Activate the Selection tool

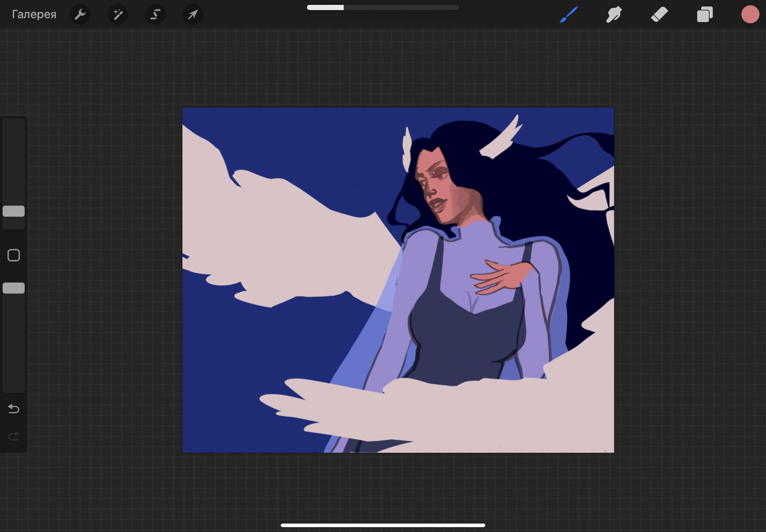[x=155, y=14]
